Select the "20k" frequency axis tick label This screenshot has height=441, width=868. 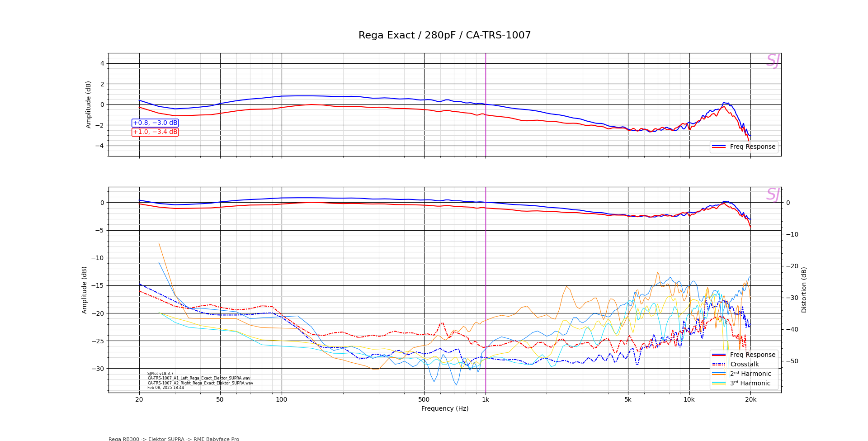coord(750,399)
